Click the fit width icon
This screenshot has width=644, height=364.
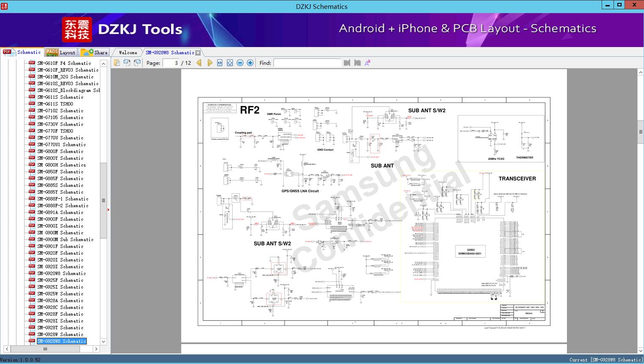click(x=220, y=63)
